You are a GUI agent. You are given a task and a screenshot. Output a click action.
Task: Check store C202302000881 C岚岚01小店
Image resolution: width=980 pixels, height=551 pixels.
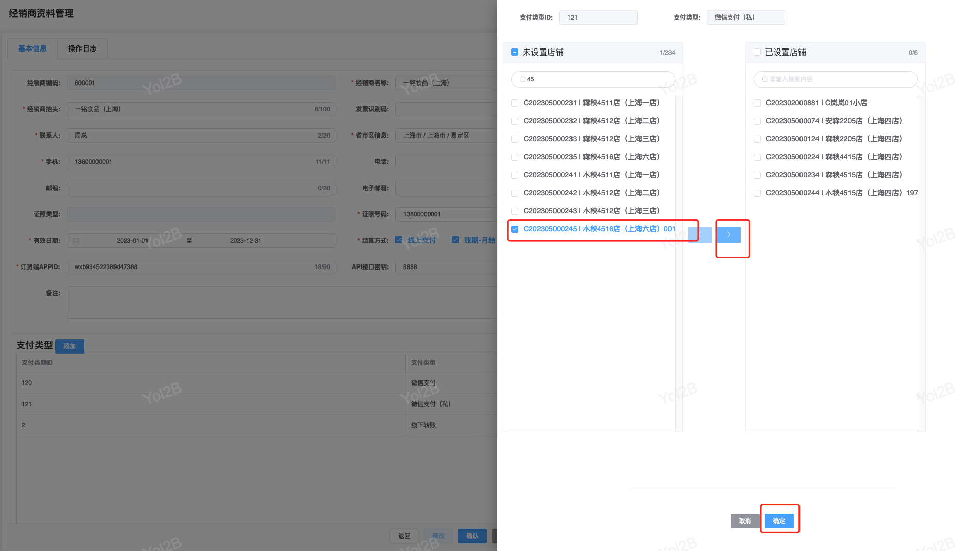coord(757,103)
